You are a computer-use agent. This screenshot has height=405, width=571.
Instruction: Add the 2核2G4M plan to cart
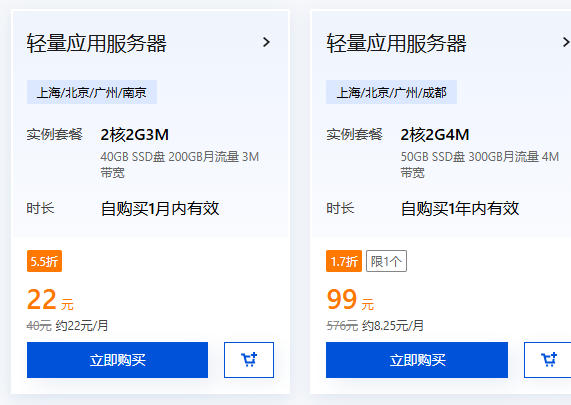click(547, 360)
